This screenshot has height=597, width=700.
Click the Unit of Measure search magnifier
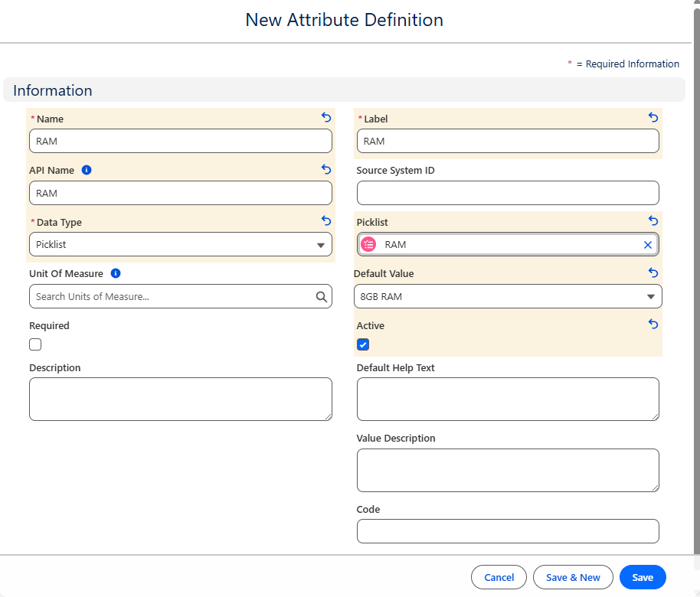click(322, 297)
